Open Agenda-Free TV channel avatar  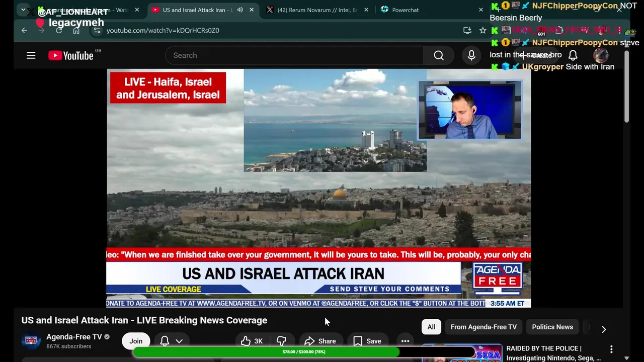pos(31,341)
